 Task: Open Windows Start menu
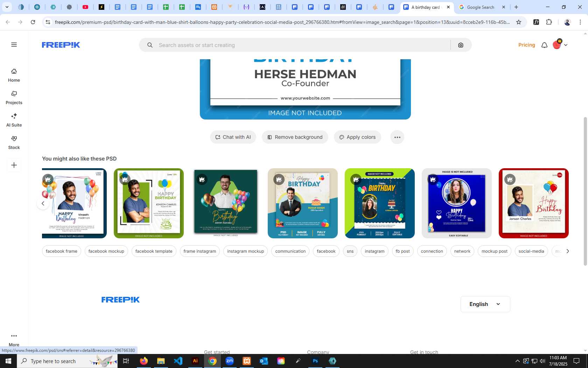[8, 361]
